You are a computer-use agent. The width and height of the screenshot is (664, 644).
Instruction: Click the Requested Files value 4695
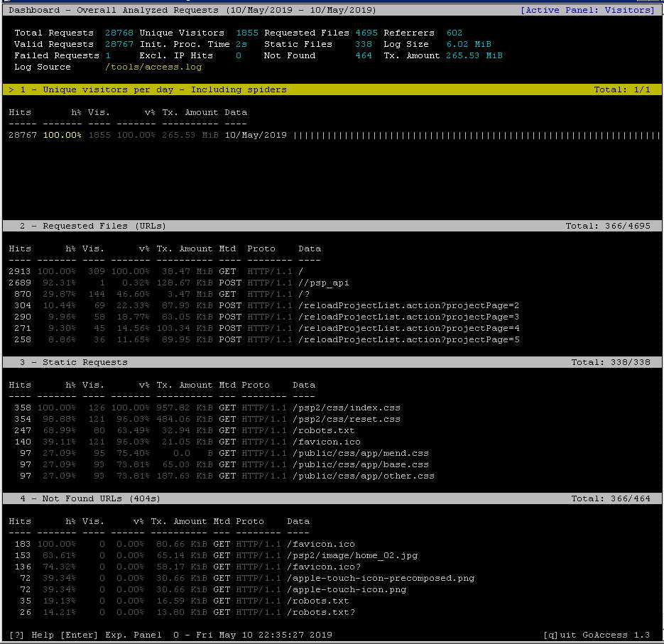pyautogui.click(x=366, y=33)
